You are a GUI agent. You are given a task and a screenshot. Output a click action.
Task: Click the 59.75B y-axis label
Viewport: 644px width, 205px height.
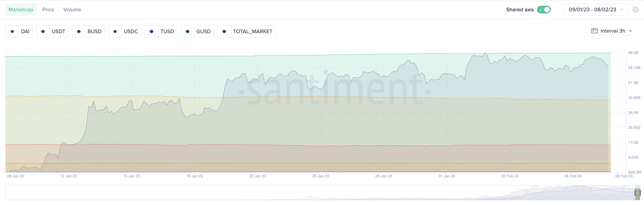click(x=634, y=68)
